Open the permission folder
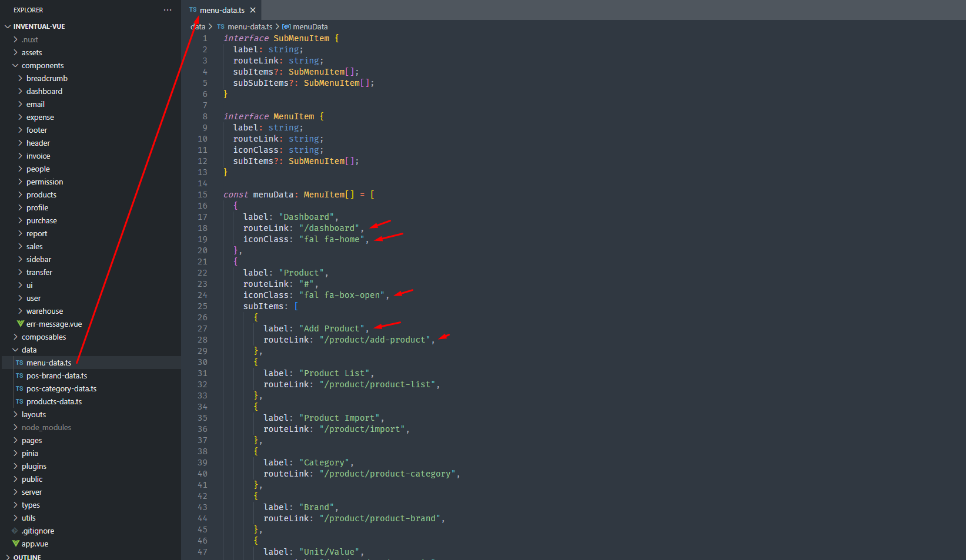966x560 pixels. pos(45,182)
